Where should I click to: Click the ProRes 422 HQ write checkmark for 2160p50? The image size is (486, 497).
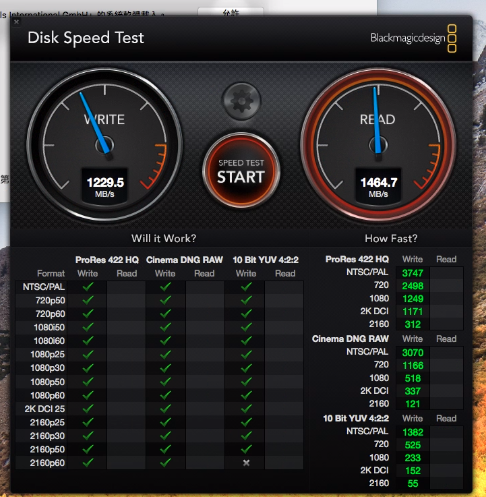pyautogui.click(x=88, y=449)
